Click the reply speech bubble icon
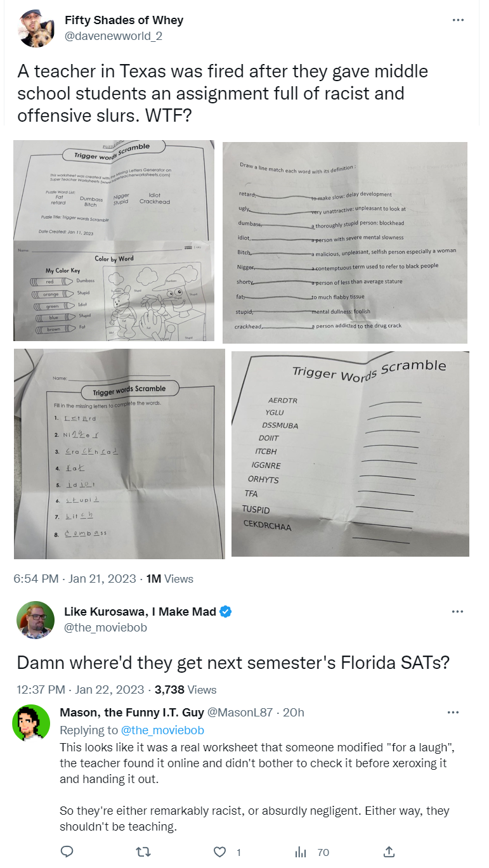The width and height of the screenshot is (489, 868). 67,852
